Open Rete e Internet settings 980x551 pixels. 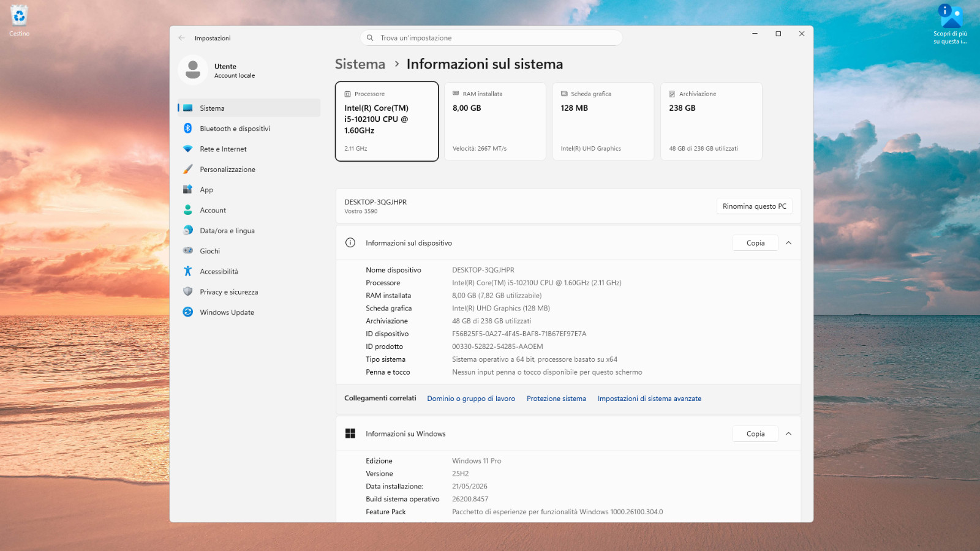[x=249, y=149]
